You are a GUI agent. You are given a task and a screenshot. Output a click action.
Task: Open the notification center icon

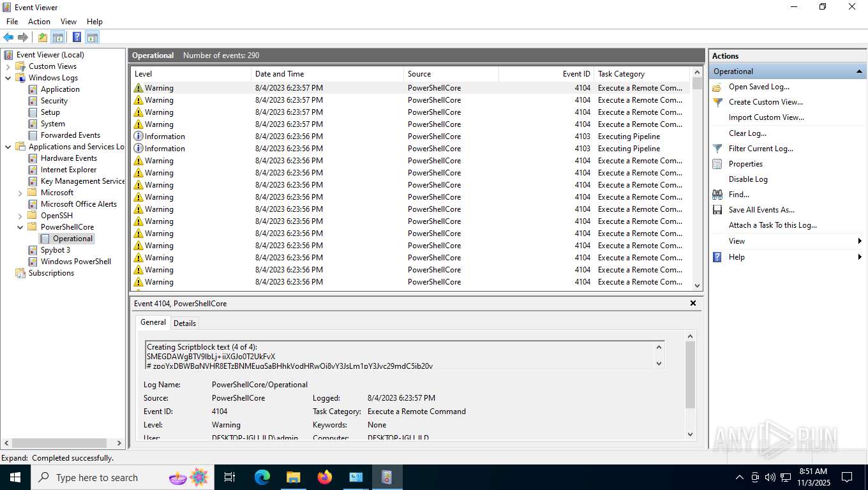click(847, 477)
